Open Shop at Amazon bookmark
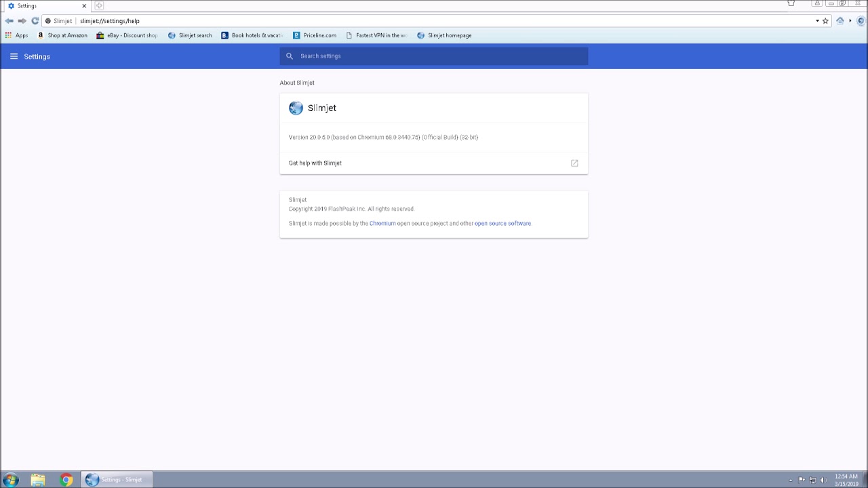The width and height of the screenshot is (868, 488). [x=62, y=35]
